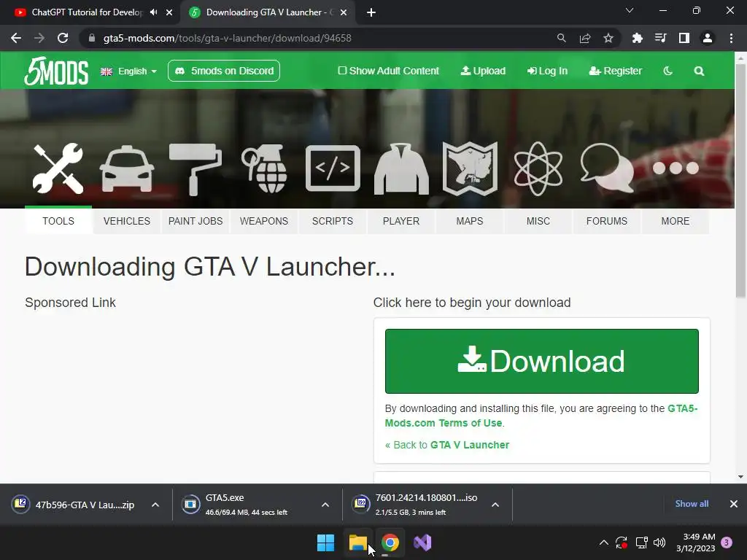
Task: Select the PLAYER category tab
Action: coord(401,221)
